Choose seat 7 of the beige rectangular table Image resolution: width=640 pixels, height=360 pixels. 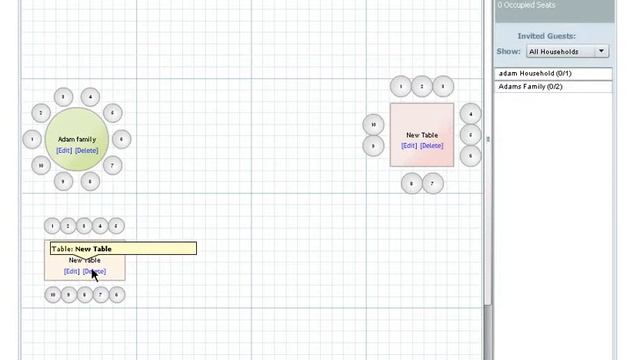(x=101, y=295)
